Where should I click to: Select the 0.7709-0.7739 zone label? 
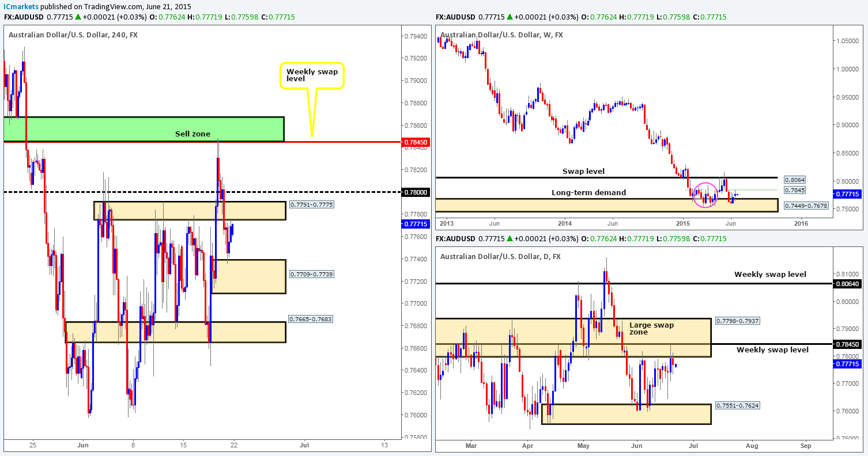(x=312, y=273)
